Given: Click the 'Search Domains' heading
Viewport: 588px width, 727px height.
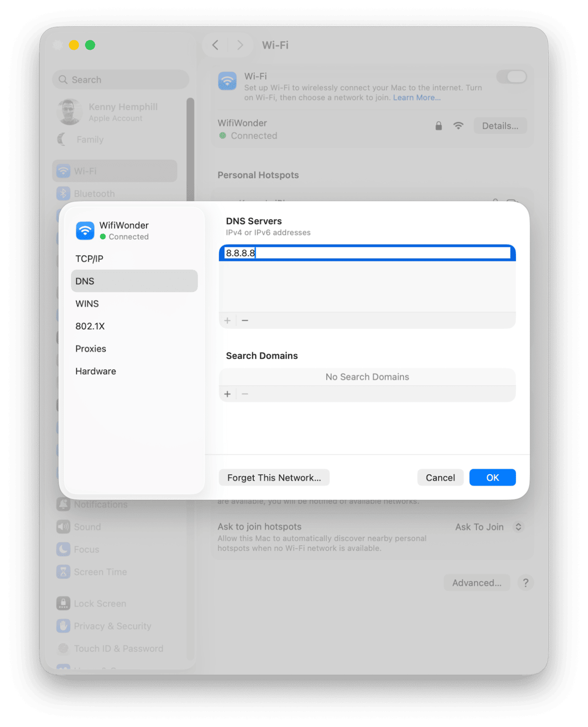Looking at the screenshot, I should pyautogui.click(x=262, y=356).
